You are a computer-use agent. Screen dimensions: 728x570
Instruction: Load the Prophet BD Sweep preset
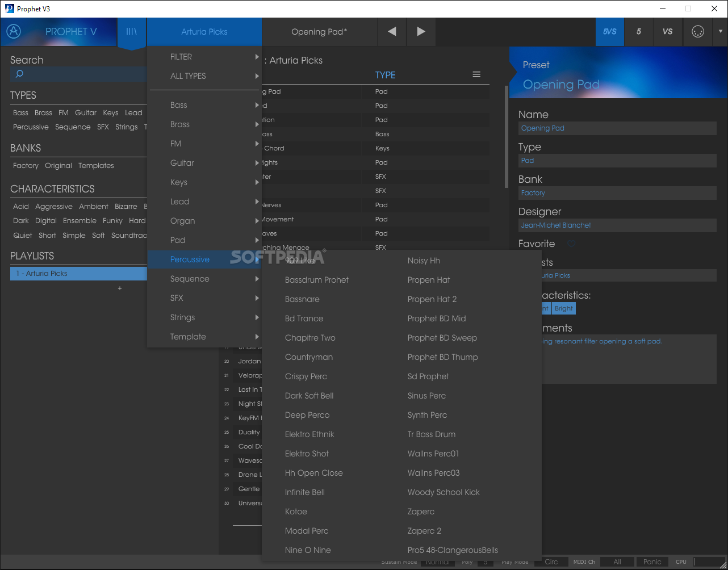click(x=442, y=338)
